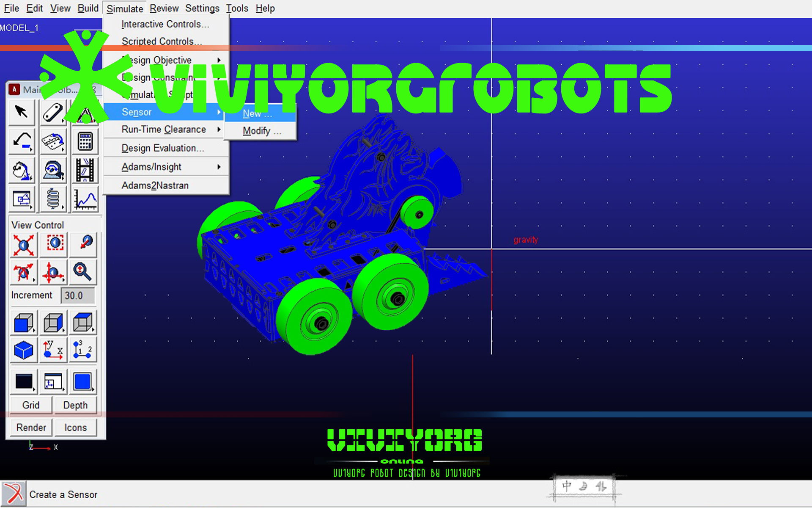Pick the blue background color swatch

83,381
